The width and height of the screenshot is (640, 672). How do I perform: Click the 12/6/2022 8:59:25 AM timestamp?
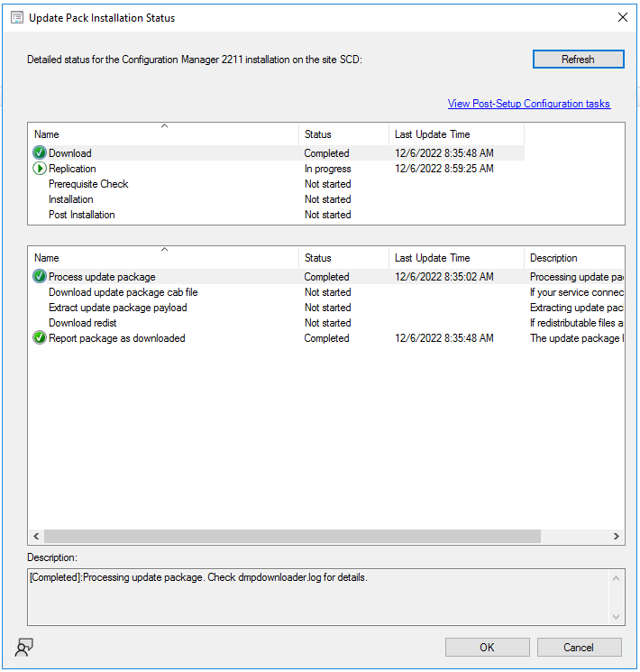tap(444, 169)
